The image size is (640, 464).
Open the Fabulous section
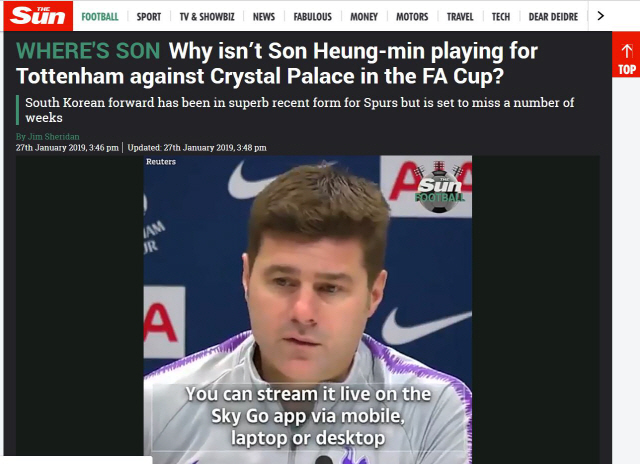point(313,17)
